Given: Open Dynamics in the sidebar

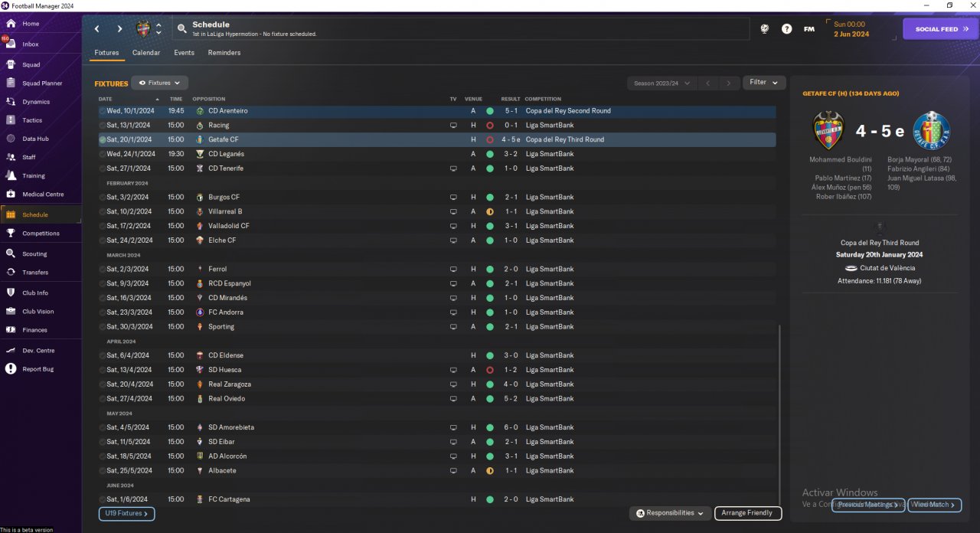Looking at the screenshot, I should point(36,102).
